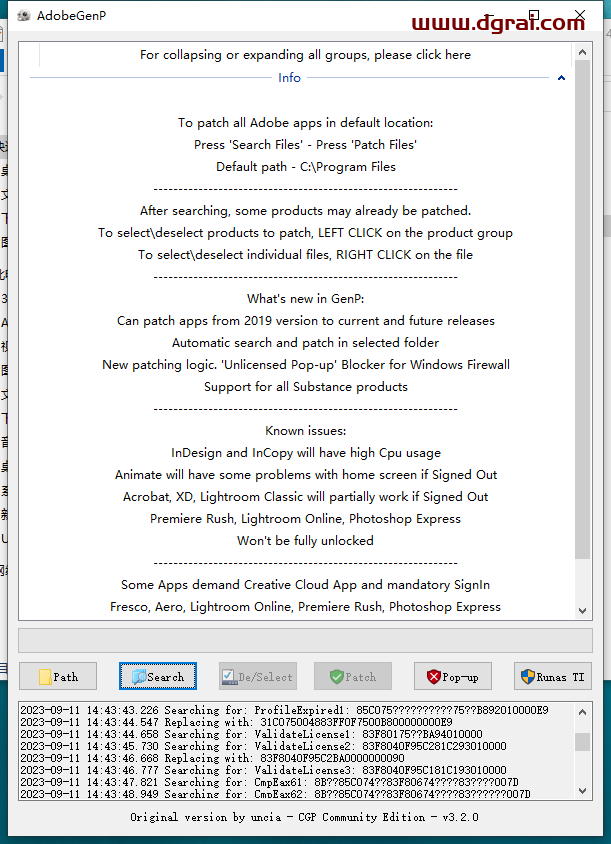The width and height of the screenshot is (611, 844).
Task: Click the info list scrollbar down arrow
Action: (x=582, y=610)
